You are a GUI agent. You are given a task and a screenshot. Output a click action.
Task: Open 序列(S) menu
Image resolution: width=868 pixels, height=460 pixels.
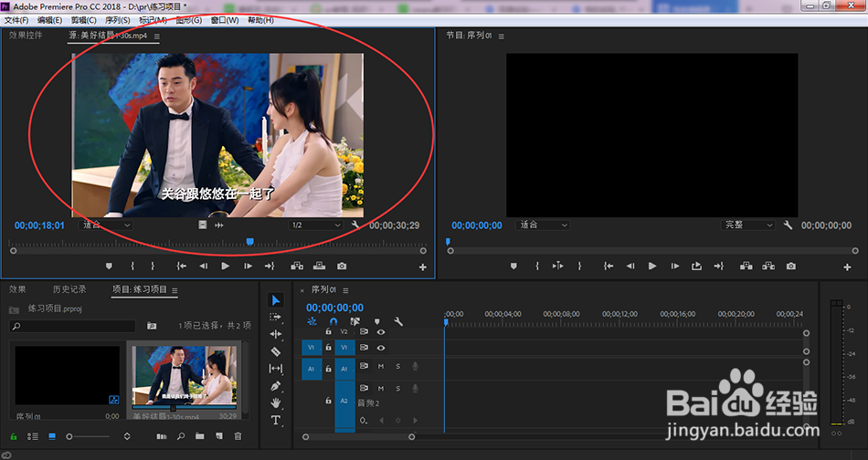[117, 20]
